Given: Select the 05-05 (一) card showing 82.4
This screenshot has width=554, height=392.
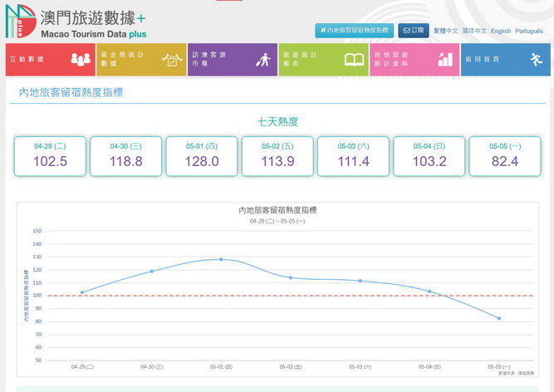Looking at the screenshot, I should pos(505,155).
